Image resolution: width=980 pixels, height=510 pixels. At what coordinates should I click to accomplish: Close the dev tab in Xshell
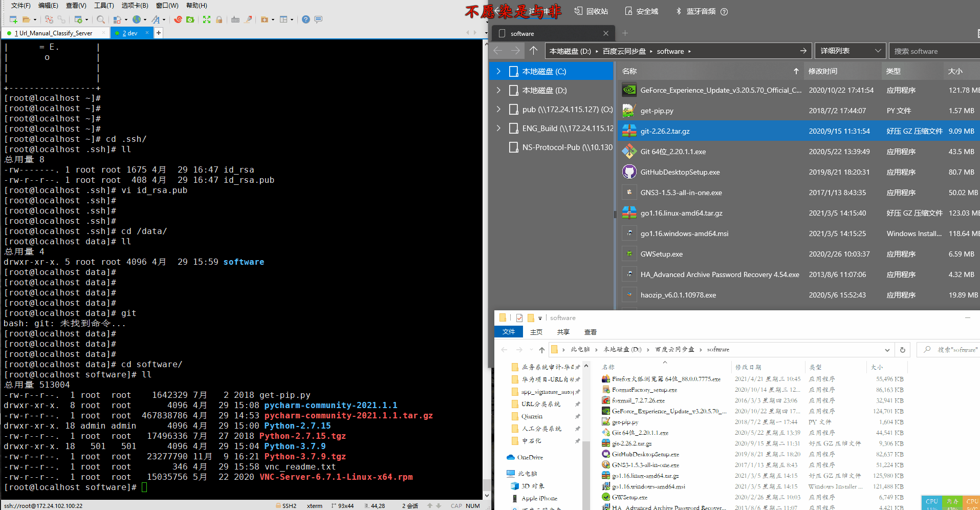pyautogui.click(x=147, y=33)
